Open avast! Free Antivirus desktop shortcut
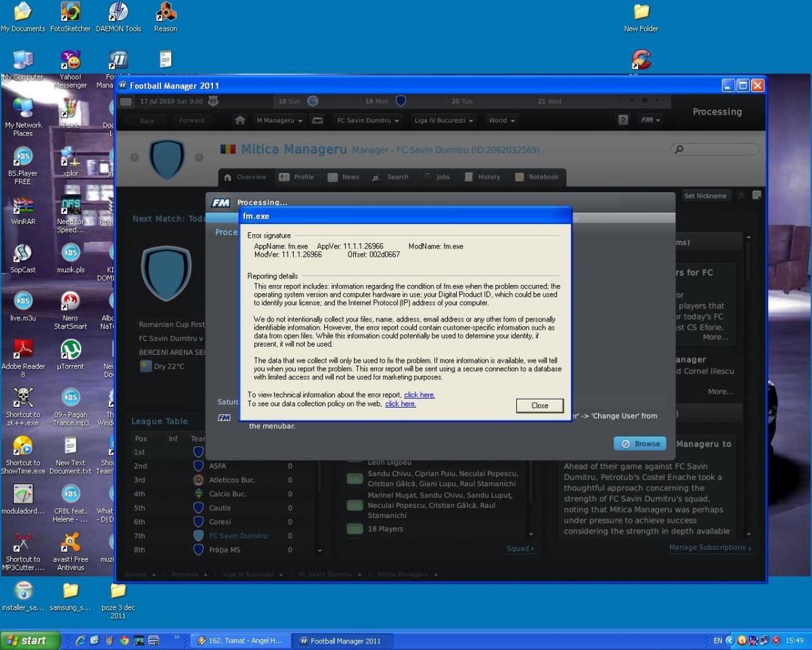This screenshot has height=650, width=812. (70, 552)
